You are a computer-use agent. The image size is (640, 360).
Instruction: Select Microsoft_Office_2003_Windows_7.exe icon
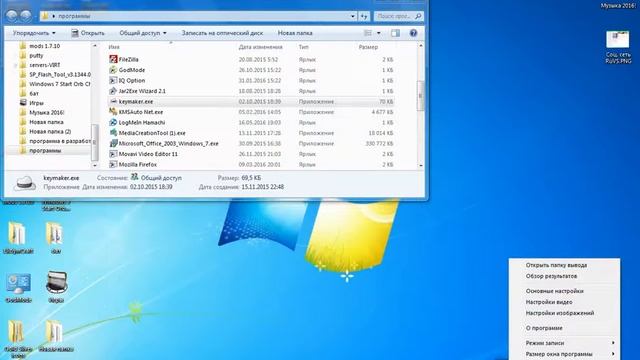pos(113,144)
